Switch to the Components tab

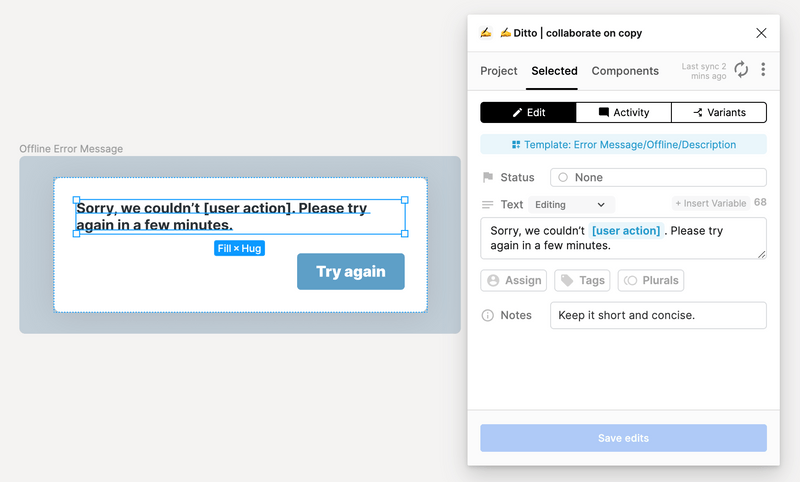pos(625,71)
